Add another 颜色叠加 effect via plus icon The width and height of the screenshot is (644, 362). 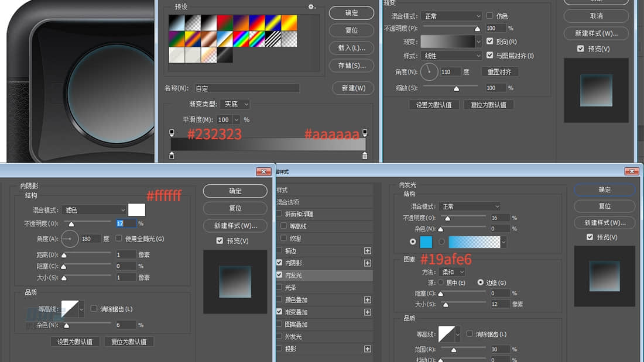[368, 300]
